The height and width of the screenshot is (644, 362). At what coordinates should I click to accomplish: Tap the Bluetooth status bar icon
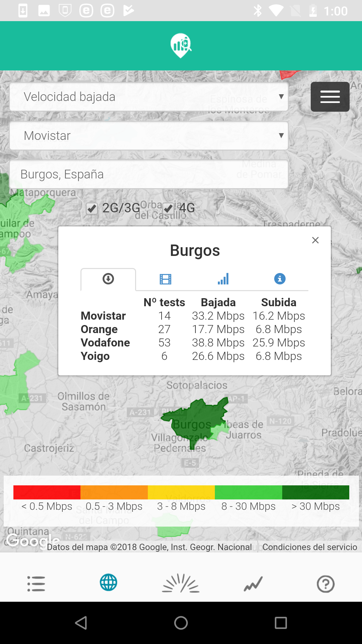[x=257, y=11]
